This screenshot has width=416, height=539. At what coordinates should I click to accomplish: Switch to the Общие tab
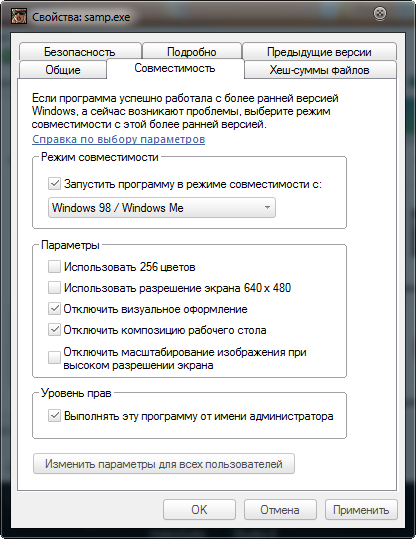[63, 70]
